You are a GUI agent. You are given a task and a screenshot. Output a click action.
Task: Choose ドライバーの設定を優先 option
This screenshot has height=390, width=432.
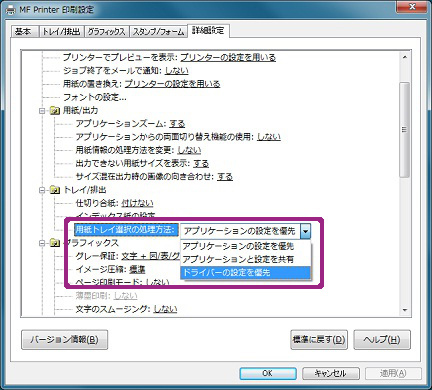pyautogui.click(x=245, y=272)
